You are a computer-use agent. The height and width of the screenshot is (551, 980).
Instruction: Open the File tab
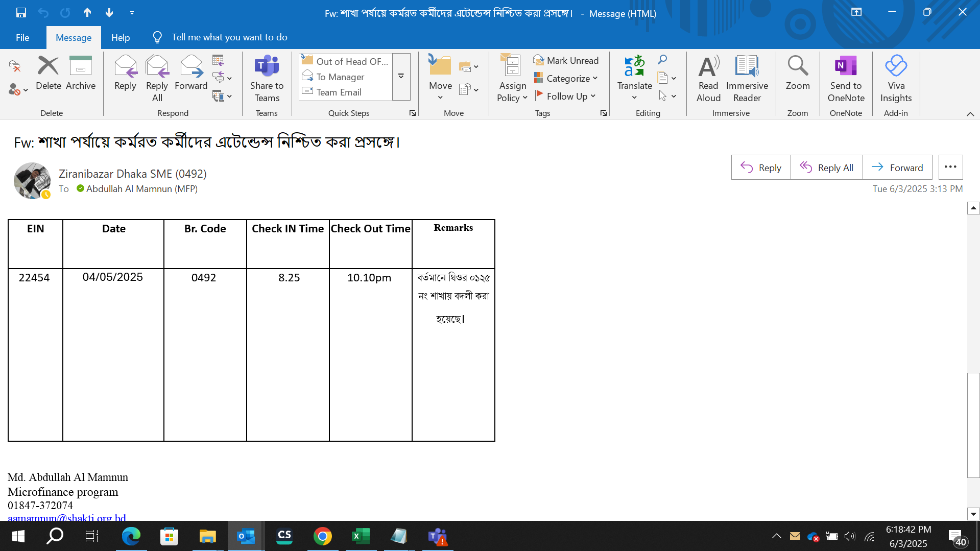[x=22, y=37]
